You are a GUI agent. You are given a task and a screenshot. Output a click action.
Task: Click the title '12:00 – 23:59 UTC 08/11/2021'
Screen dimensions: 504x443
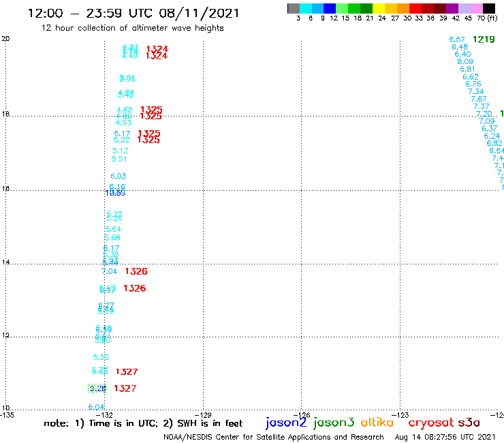tap(133, 13)
